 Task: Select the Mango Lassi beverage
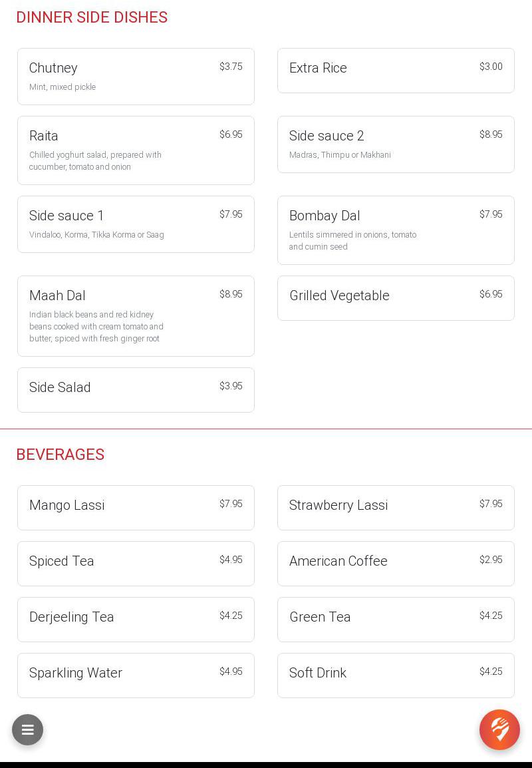tap(136, 508)
